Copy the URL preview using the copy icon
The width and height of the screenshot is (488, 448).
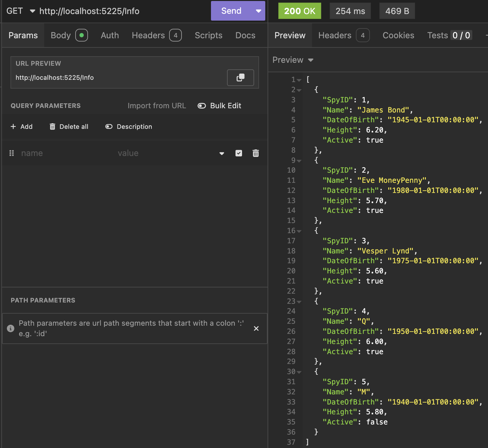click(x=240, y=78)
